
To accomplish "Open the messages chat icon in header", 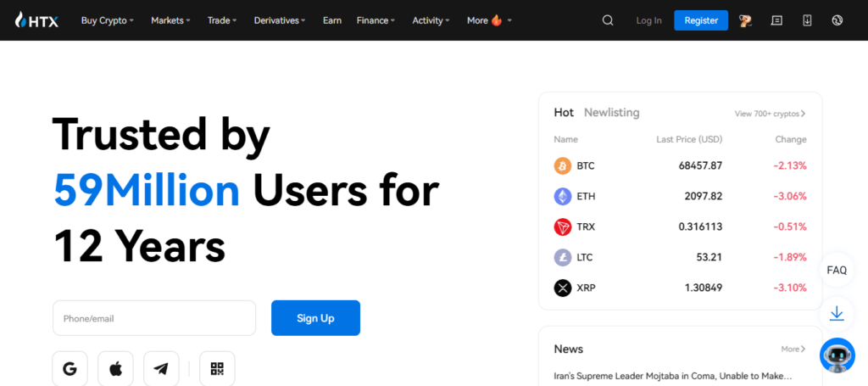I will tap(776, 20).
